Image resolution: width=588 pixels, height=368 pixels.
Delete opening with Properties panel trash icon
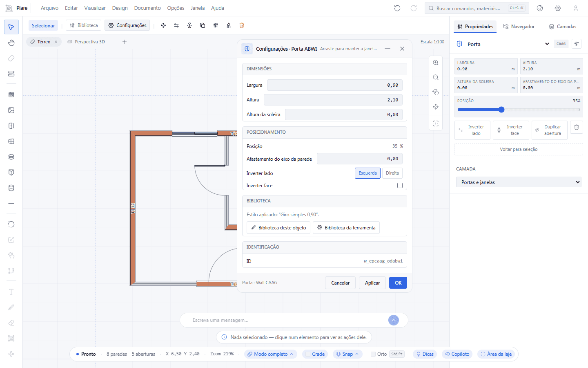[577, 127]
